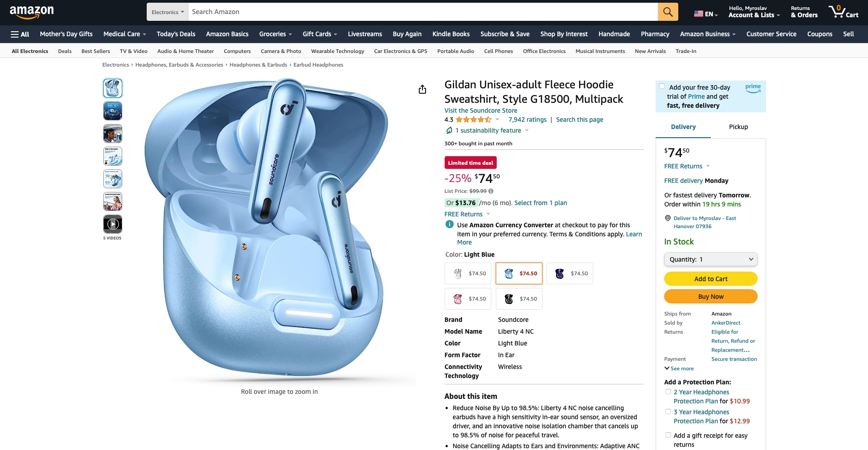Select the 2 Year Headphones Protection Plan checkbox
This screenshot has width=868, height=450.
point(668,392)
